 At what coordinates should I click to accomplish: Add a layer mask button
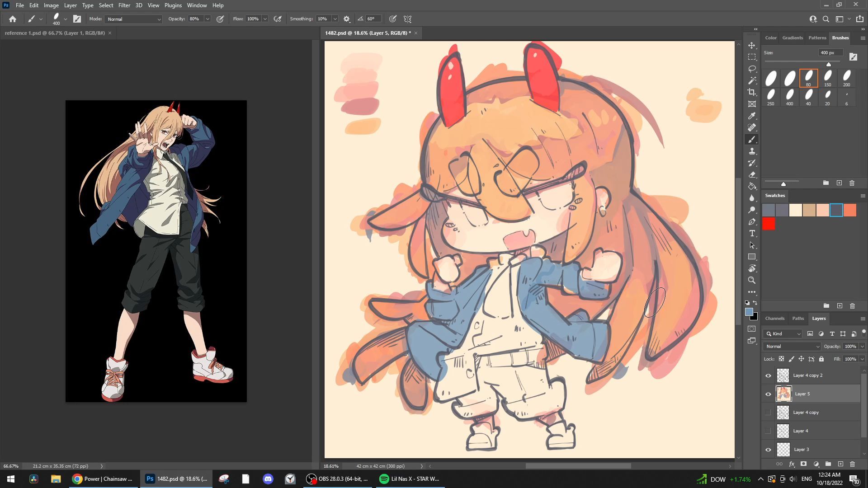click(x=803, y=464)
